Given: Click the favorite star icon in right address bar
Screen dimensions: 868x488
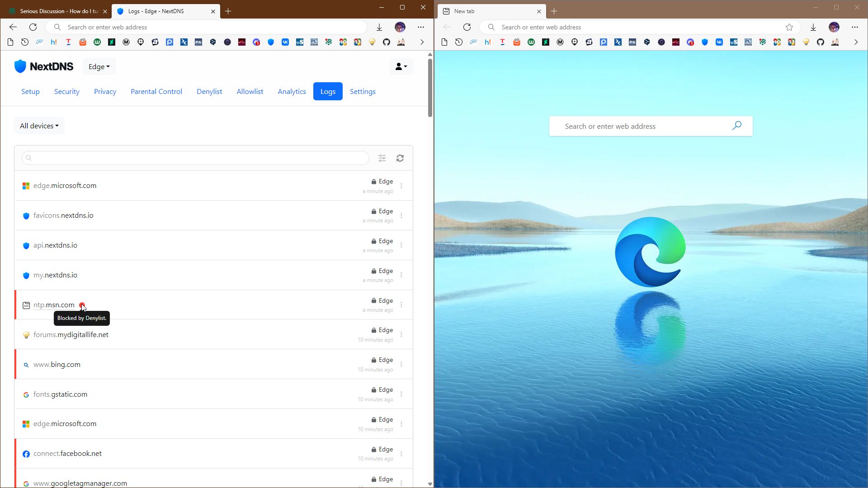Looking at the screenshot, I should 789,27.
